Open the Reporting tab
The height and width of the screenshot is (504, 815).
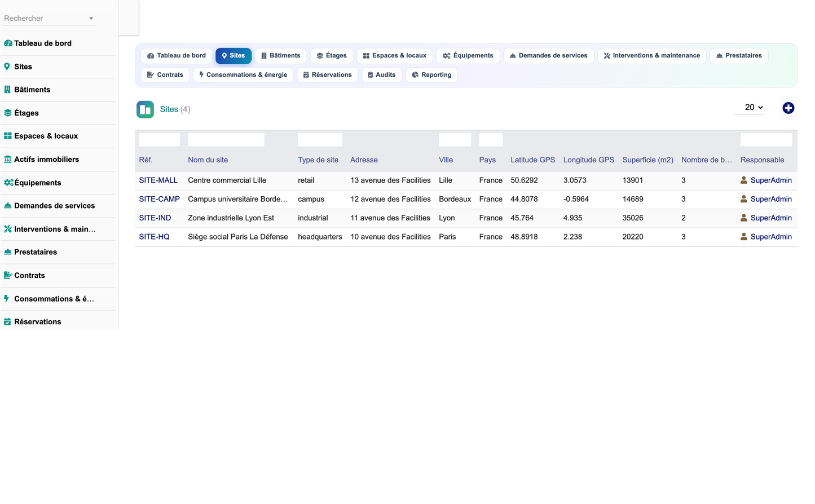tap(432, 75)
